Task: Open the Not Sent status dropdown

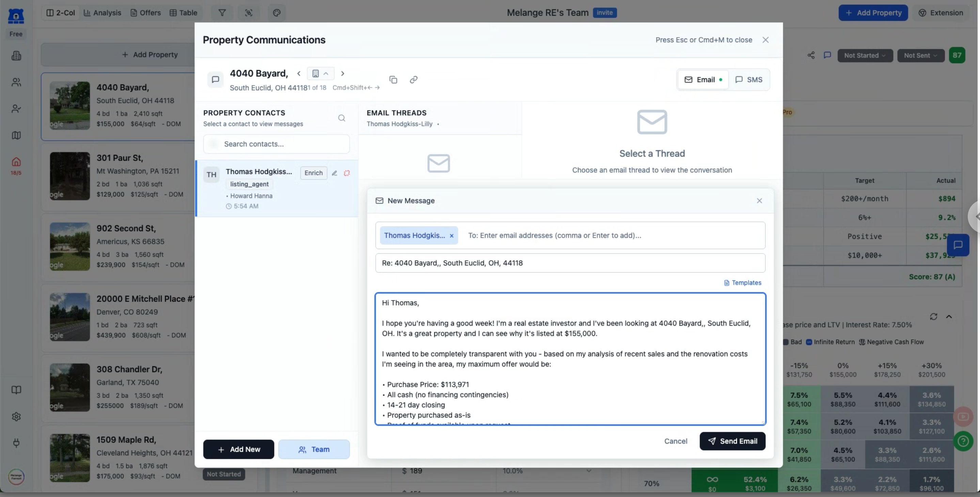Action: tap(921, 55)
